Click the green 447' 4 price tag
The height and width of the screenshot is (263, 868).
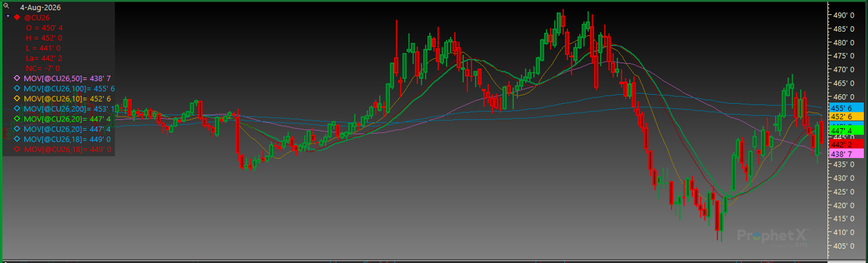[x=846, y=130]
